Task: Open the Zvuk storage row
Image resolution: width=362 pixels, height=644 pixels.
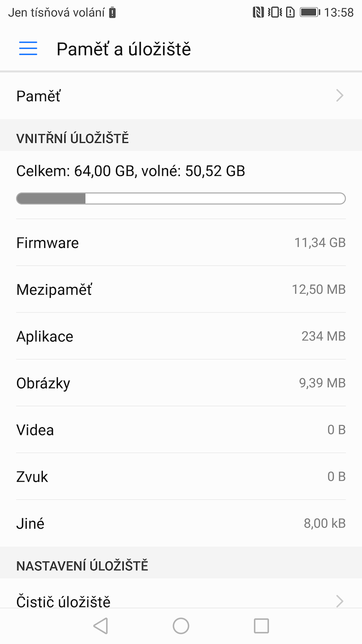Action: point(181,476)
